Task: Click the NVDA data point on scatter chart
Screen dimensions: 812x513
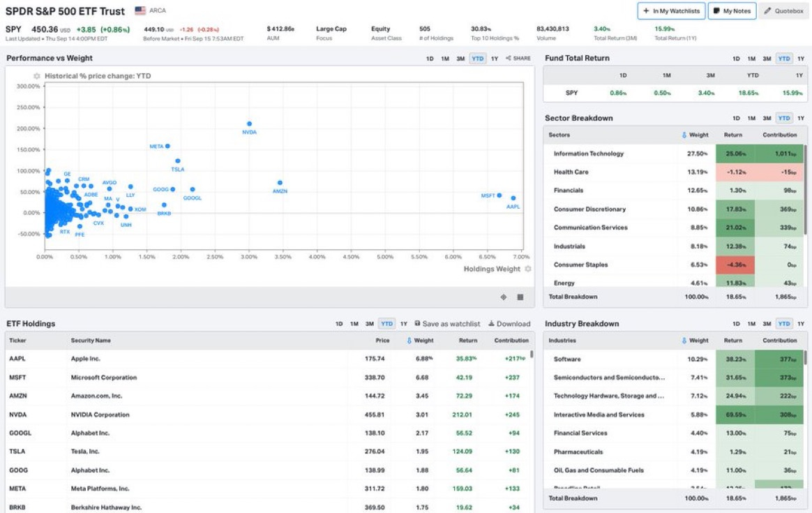Action: tap(250, 124)
